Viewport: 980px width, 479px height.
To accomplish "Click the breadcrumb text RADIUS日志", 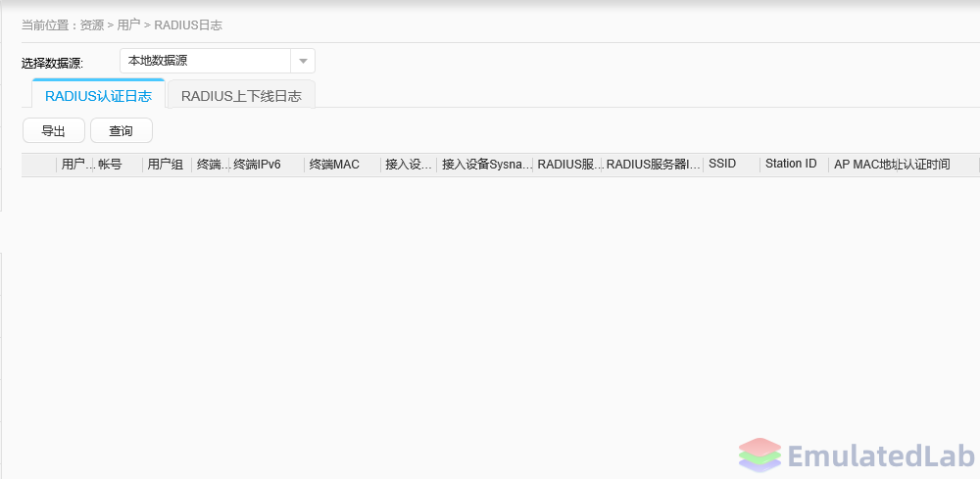I will click(188, 25).
